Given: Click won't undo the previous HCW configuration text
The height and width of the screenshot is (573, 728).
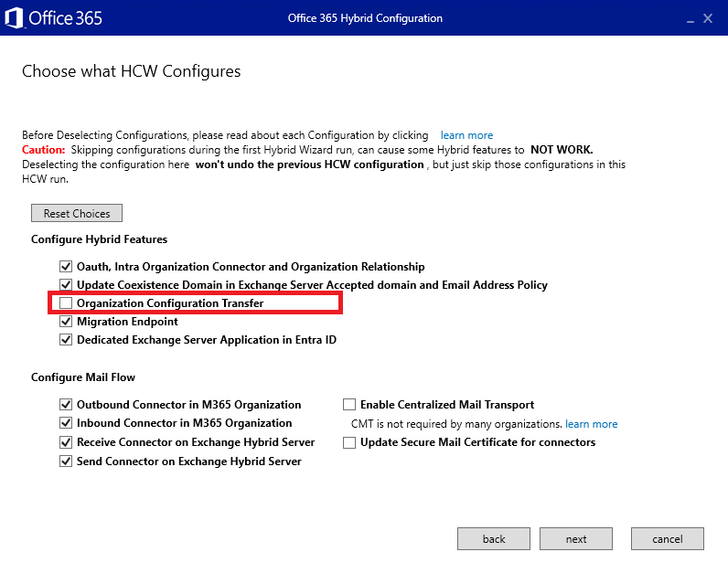Looking at the screenshot, I should (310, 164).
